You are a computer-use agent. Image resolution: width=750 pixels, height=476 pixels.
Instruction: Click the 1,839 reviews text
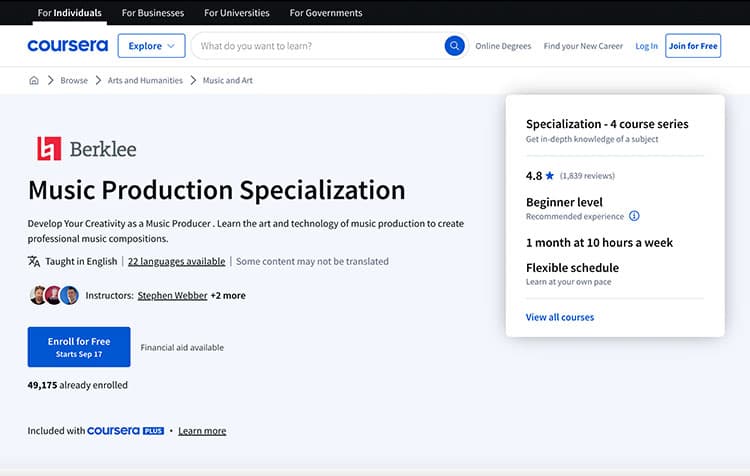587,176
